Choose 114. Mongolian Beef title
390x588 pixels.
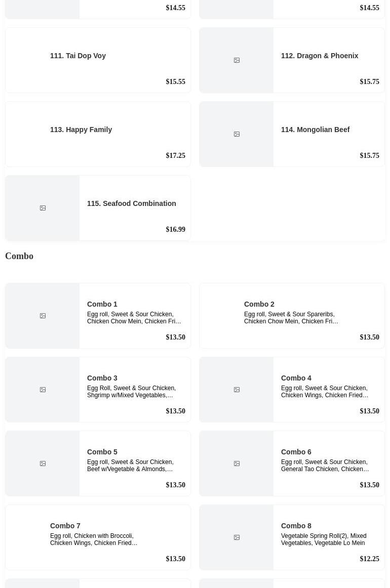coord(315,130)
